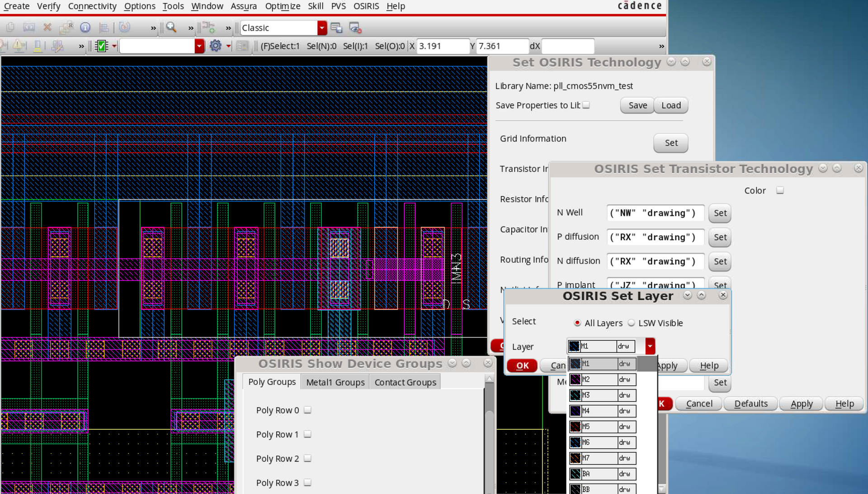Roll down OSIRIS Show Device Groups window
The image size is (868, 494).
453,363
